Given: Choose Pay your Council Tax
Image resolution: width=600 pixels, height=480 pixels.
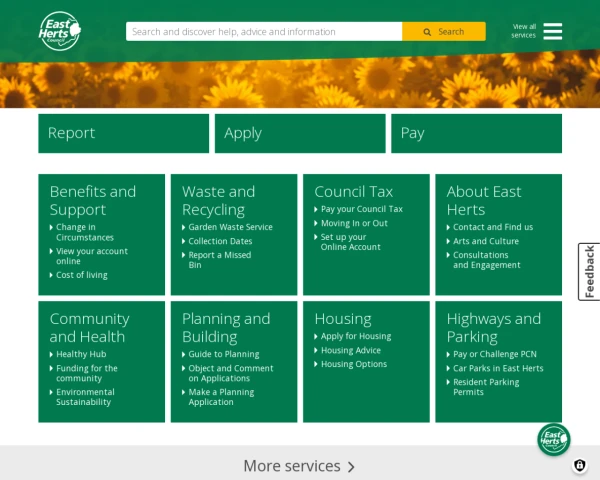Looking at the screenshot, I should 362,209.
